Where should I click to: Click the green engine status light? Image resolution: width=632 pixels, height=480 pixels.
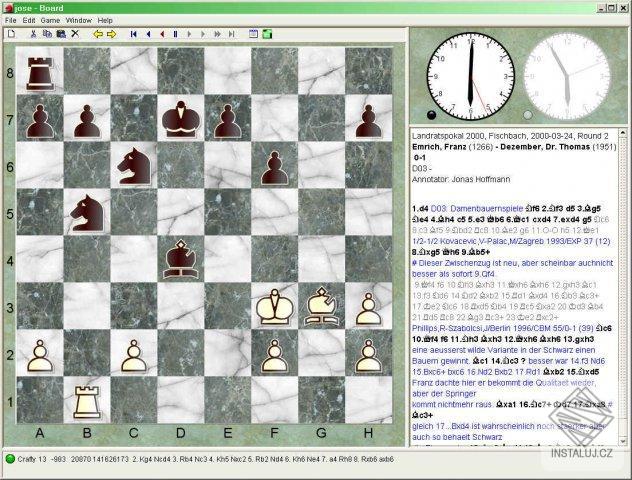[10, 459]
